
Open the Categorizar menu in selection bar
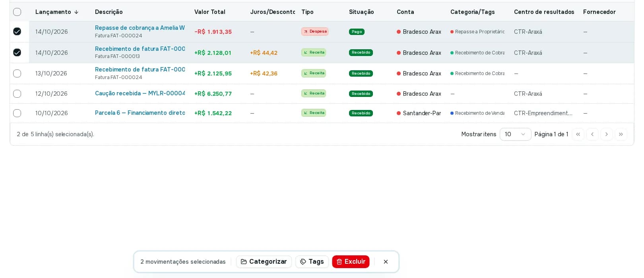[264, 262]
